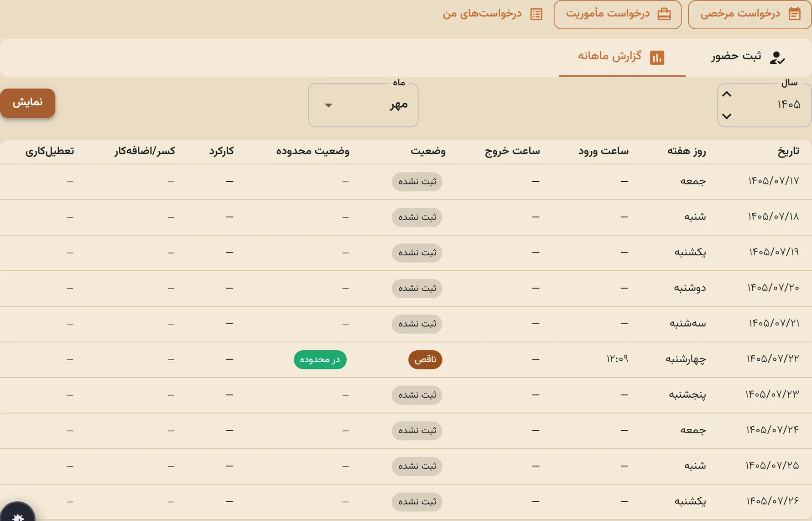The width and height of the screenshot is (812, 521).
Task: Click the calendar icon on درخواست مرخصی
Action: 794,14
